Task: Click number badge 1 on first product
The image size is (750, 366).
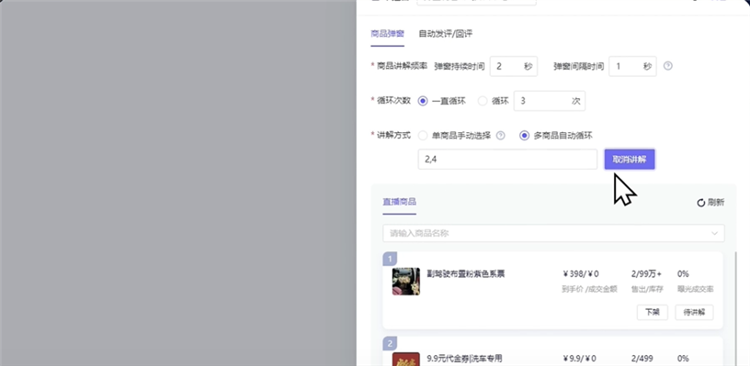Action: pyautogui.click(x=390, y=259)
